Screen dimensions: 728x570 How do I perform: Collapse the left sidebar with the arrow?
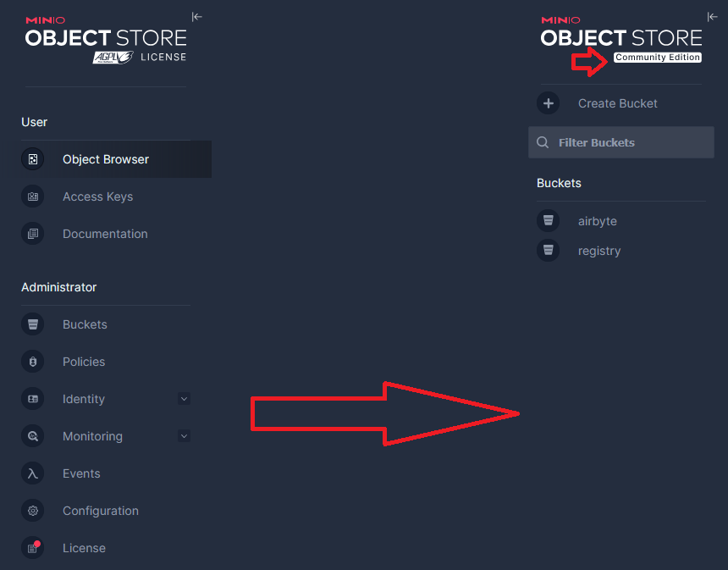pyautogui.click(x=196, y=16)
